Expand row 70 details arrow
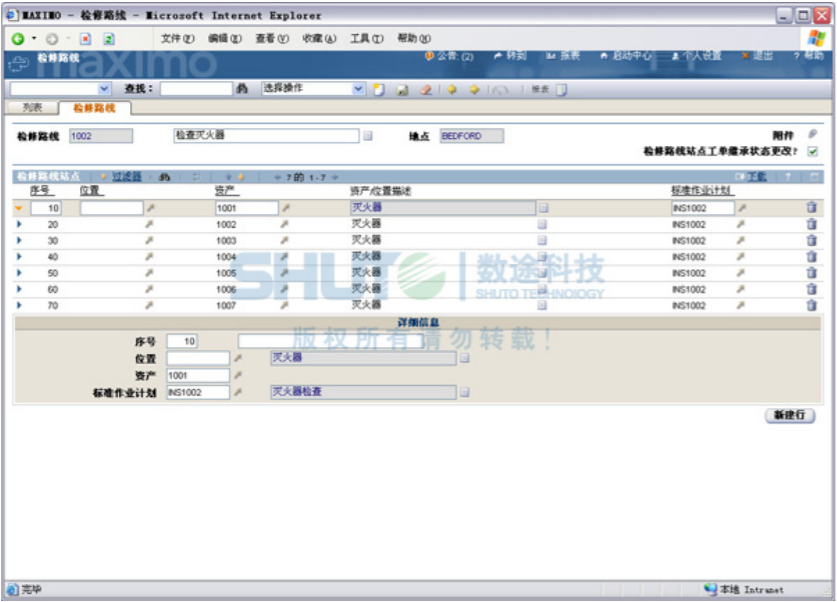The image size is (837, 602). pyautogui.click(x=19, y=305)
